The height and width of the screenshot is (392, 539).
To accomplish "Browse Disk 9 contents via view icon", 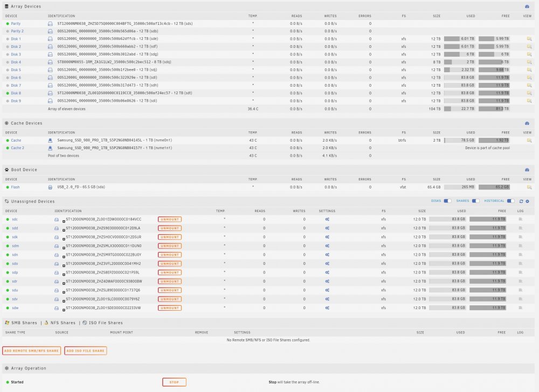I will (x=529, y=101).
